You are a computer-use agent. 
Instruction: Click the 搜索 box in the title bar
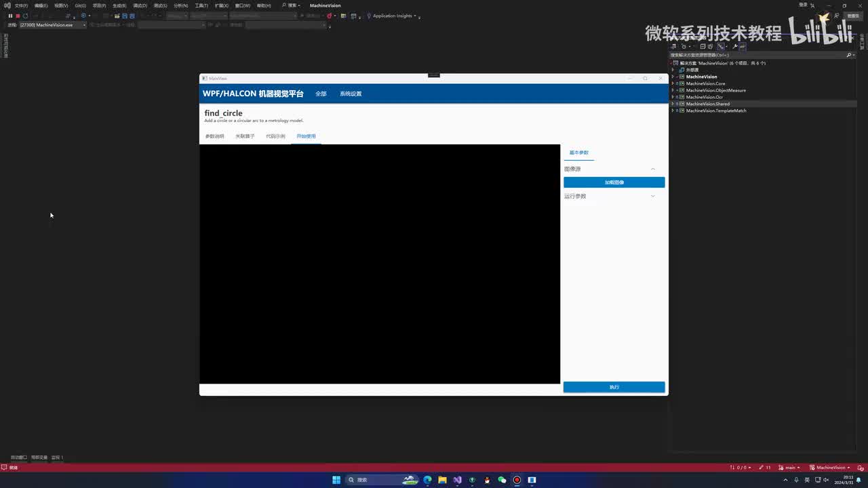291,5
